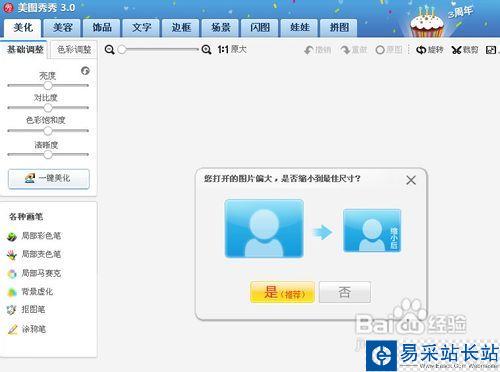The image size is (500, 372).
Task: Open the 场景 tab
Action: click(220, 28)
